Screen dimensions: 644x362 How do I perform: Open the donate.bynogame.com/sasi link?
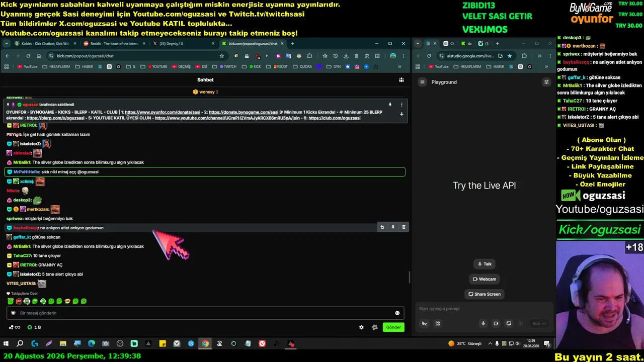click(x=244, y=112)
